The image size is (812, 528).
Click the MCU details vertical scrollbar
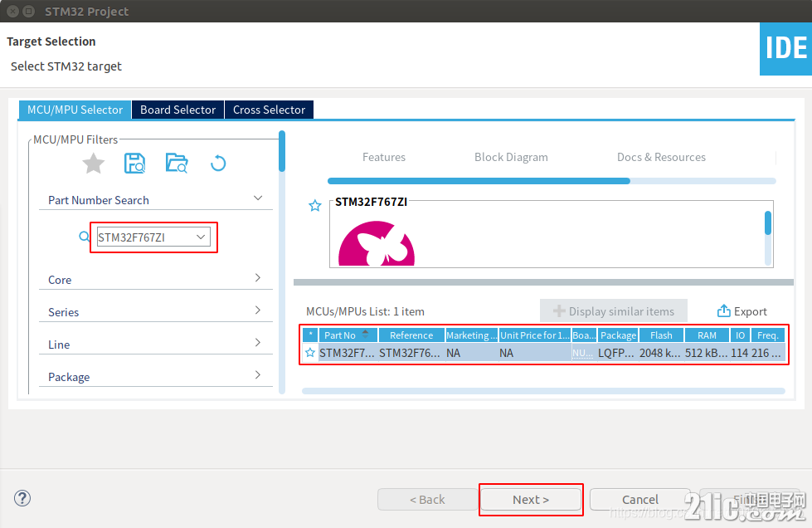768,237
